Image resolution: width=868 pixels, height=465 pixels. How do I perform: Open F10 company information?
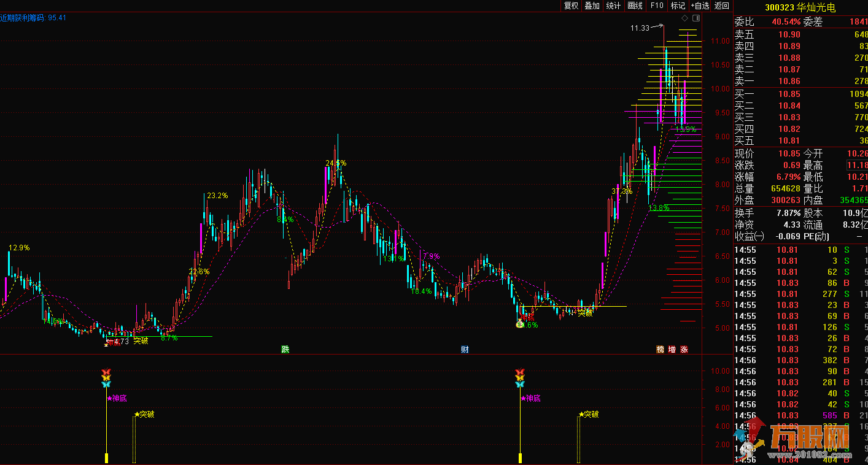click(656, 6)
